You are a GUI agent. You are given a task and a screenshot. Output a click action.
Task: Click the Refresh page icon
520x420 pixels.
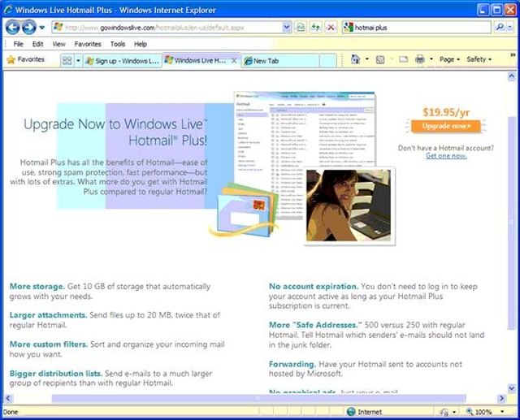[315, 28]
